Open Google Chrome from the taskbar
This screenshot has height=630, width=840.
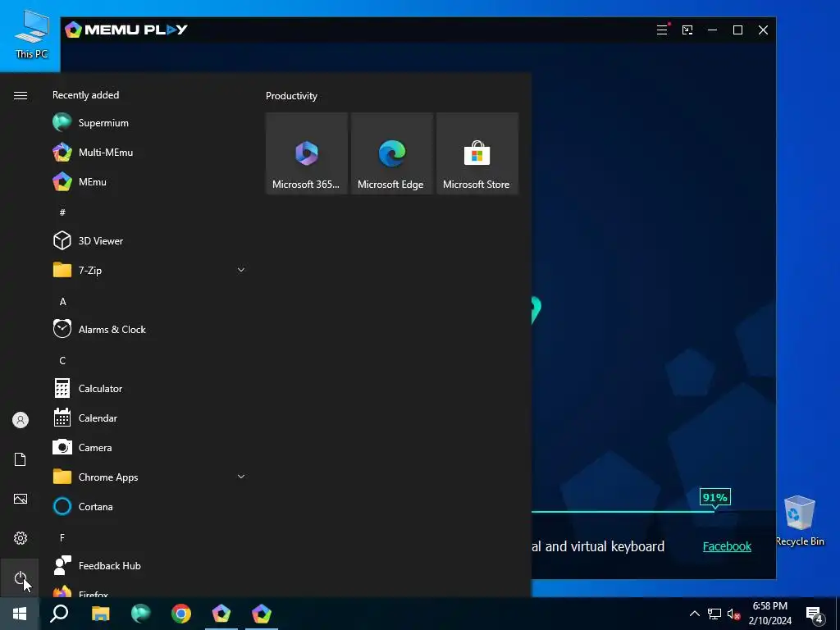tap(181, 614)
